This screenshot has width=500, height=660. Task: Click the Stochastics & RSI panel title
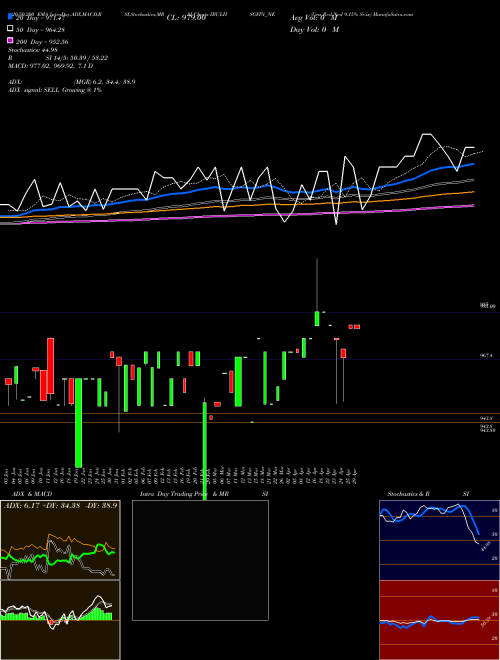(428, 494)
